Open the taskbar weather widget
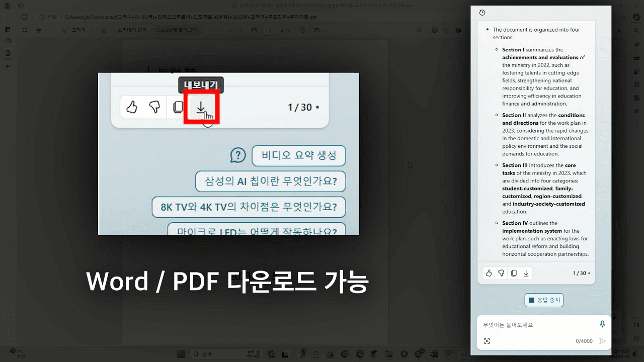The height and width of the screenshot is (362, 644). tap(15, 354)
